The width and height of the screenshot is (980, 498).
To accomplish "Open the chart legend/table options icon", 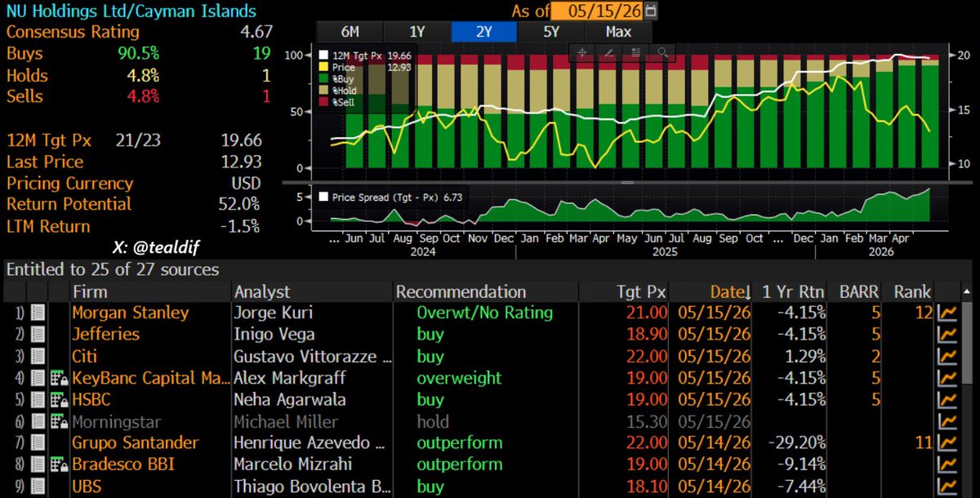I will [x=636, y=52].
